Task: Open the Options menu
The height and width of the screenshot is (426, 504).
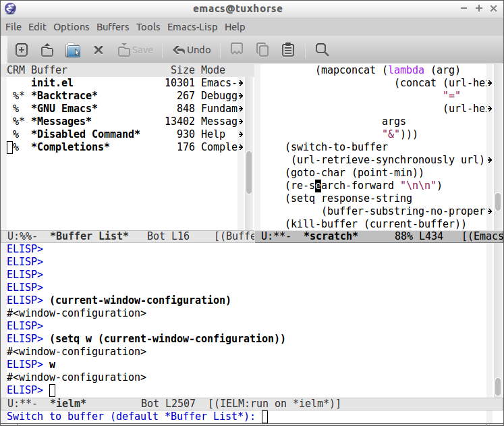Action: tap(72, 27)
